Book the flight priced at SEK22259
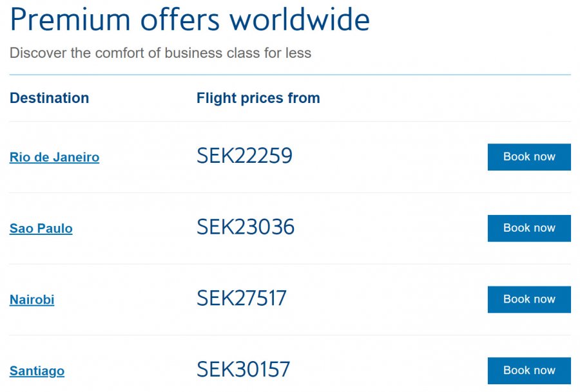580x392 pixels. pos(528,157)
